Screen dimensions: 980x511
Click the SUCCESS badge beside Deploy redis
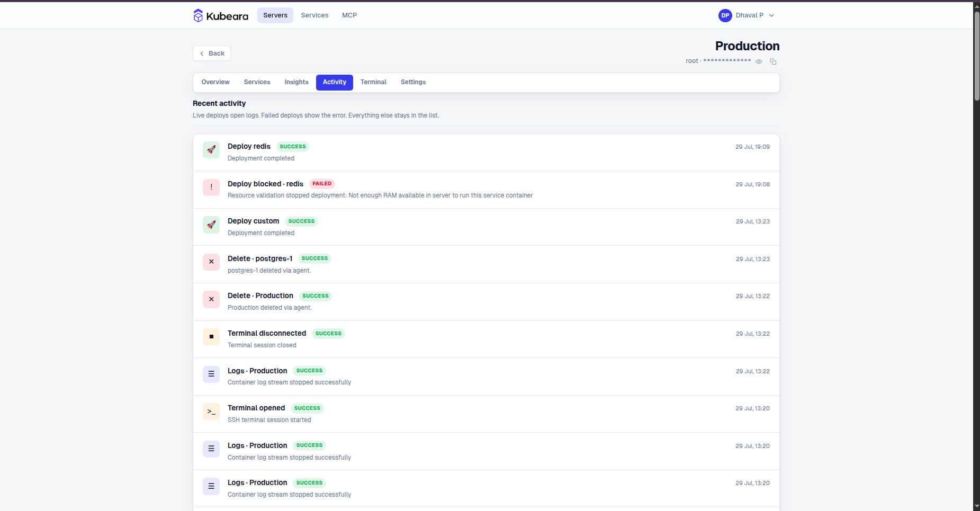click(x=293, y=147)
